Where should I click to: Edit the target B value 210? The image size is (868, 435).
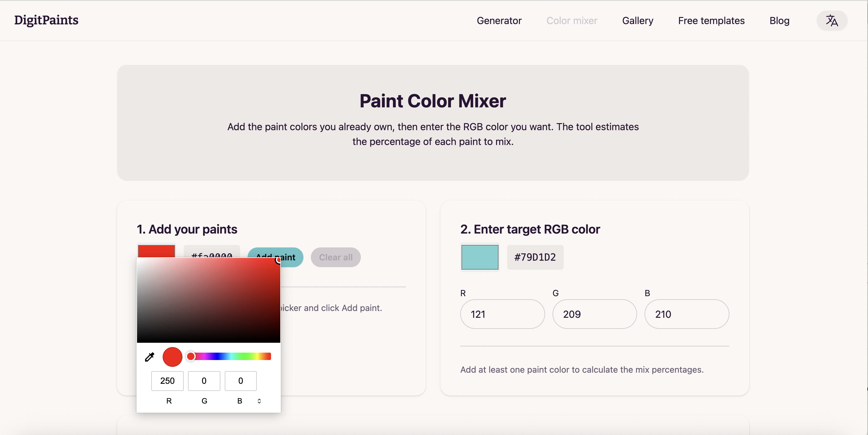click(x=687, y=314)
